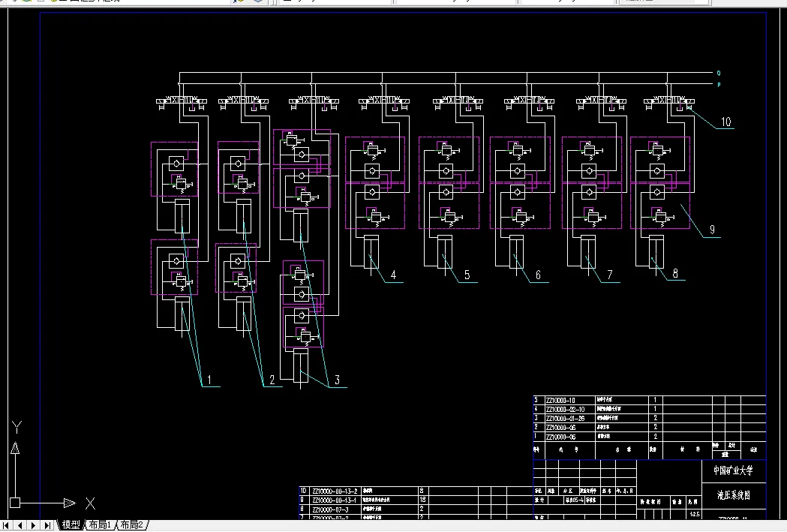Click quantity 18 in lower parts table

pyautogui.click(x=422, y=500)
